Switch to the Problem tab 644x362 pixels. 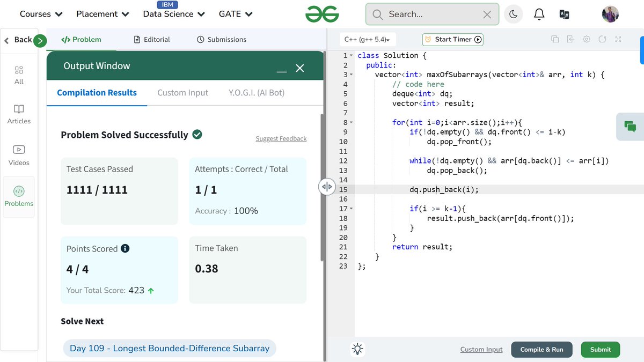[x=81, y=39]
